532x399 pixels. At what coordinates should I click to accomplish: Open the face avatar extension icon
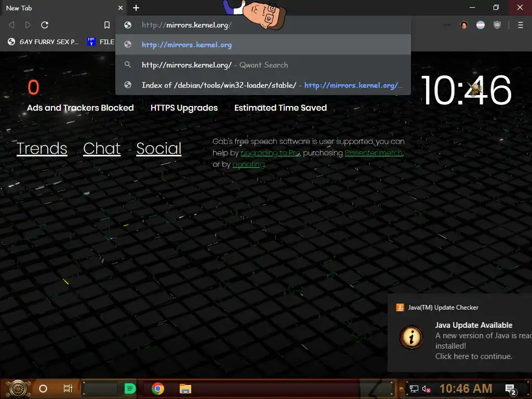pos(464,25)
